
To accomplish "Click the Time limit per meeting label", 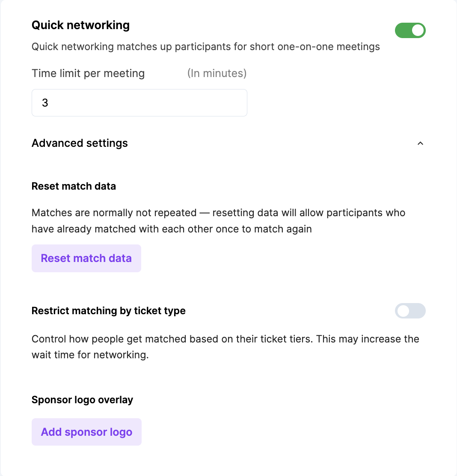I will [88, 73].
